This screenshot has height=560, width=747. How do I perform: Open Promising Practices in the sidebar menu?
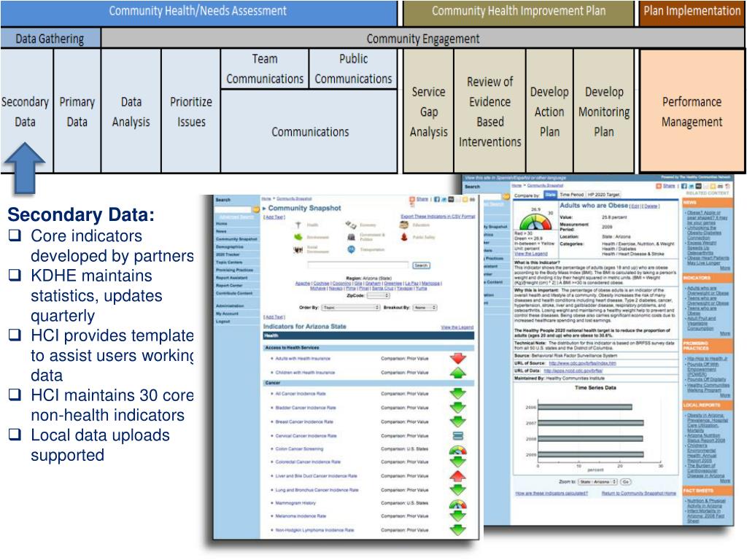coord(234,270)
